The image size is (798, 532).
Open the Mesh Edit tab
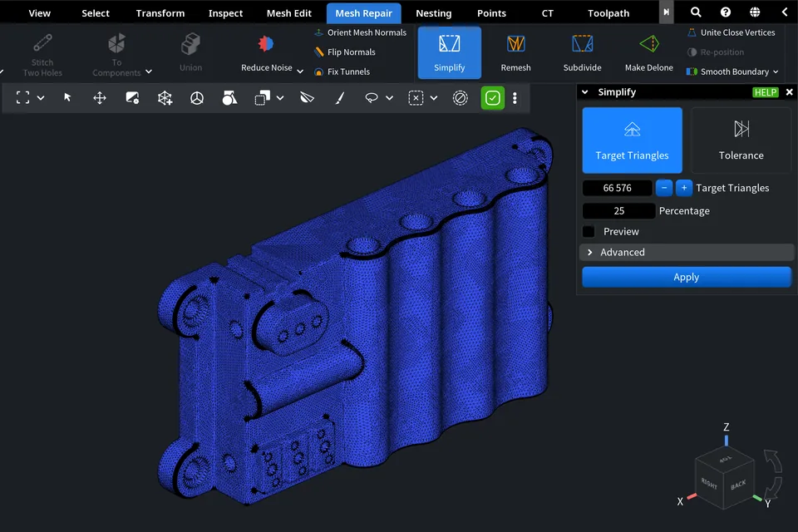point(288,13)
